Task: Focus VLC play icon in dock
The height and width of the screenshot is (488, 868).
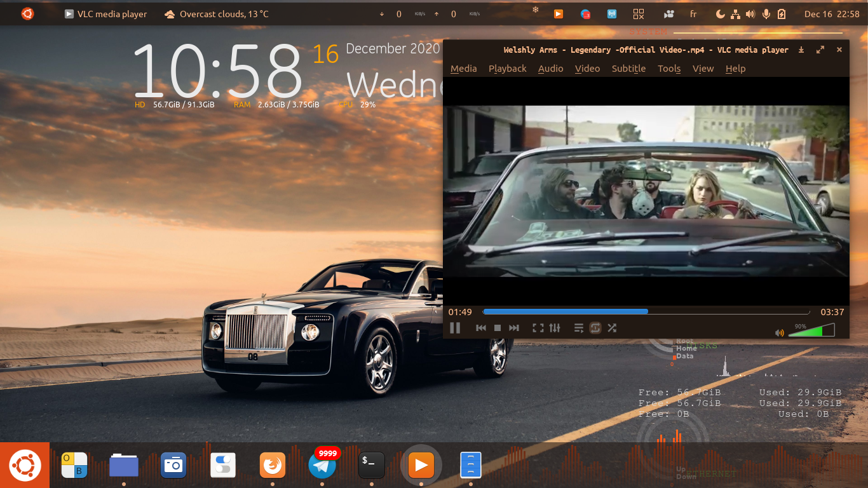Action: [x=421, y=465]
